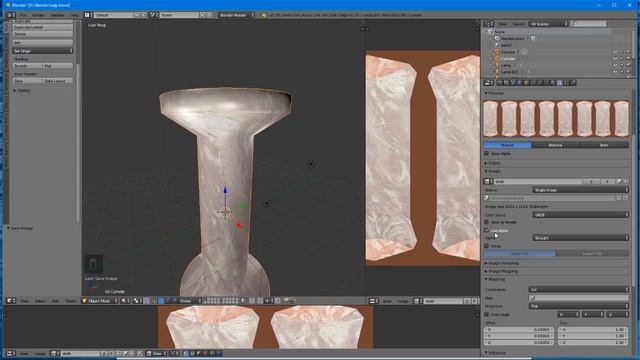Open the Object Data properties tab icon
This screenshot has width=640, height=360.
(546, 83)
